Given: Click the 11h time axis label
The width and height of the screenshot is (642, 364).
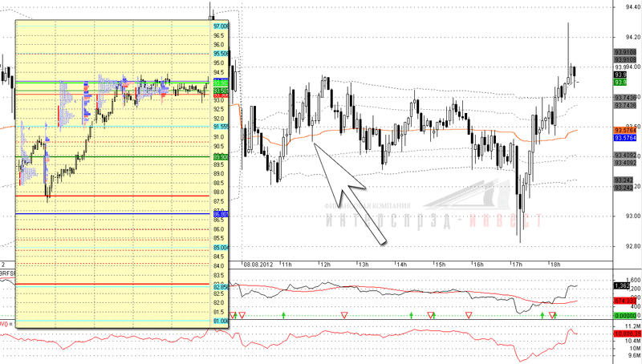Looking at the screenshot, I should coord(286,265).
